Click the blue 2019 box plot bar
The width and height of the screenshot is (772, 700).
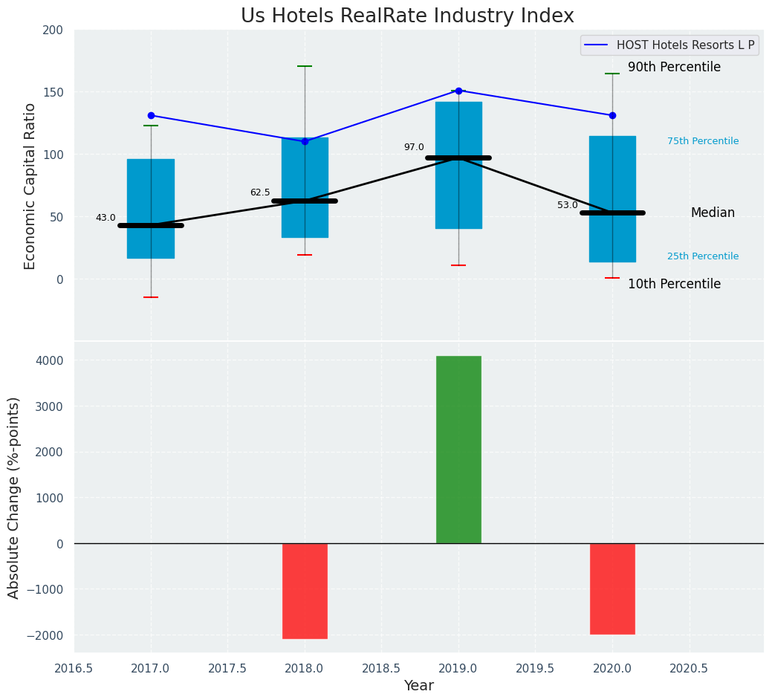(x=458, y=166)
